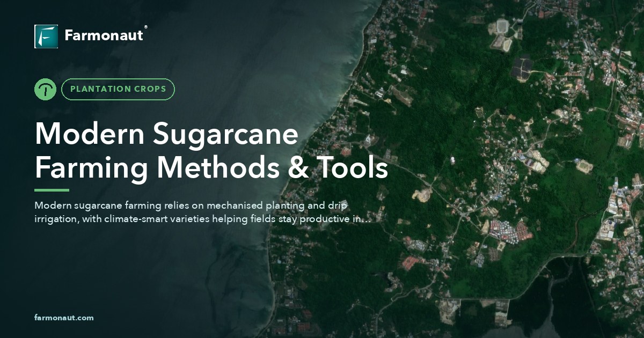Select the Plantation Crops tag

(118, 89)
